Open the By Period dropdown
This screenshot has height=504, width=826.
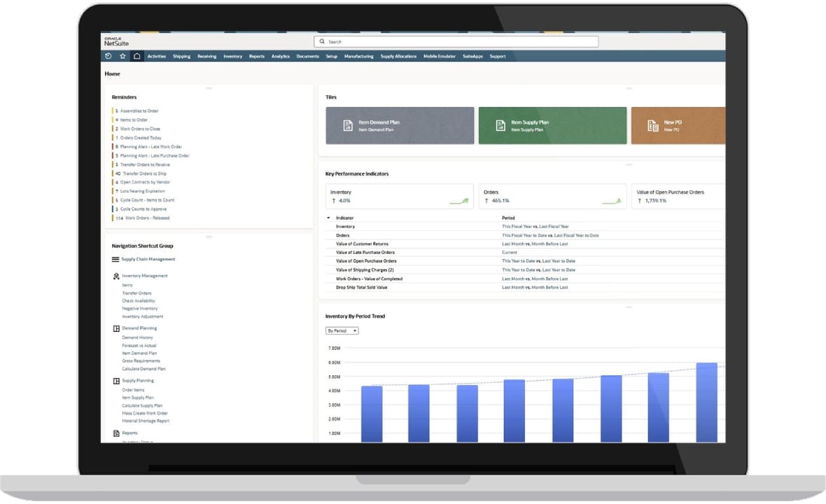(342, 330)
